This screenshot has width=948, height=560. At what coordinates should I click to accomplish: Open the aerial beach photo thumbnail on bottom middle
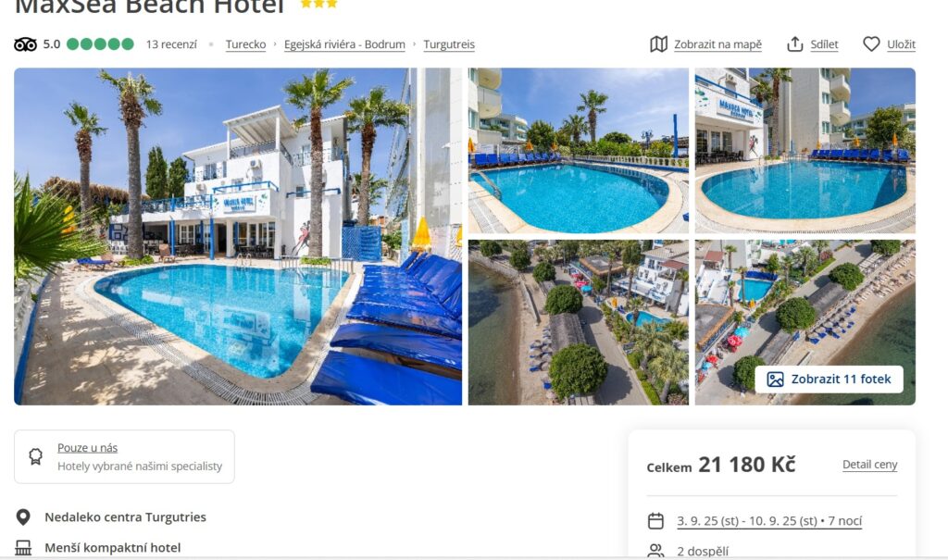pyautogui.click(x=579, y=322)
